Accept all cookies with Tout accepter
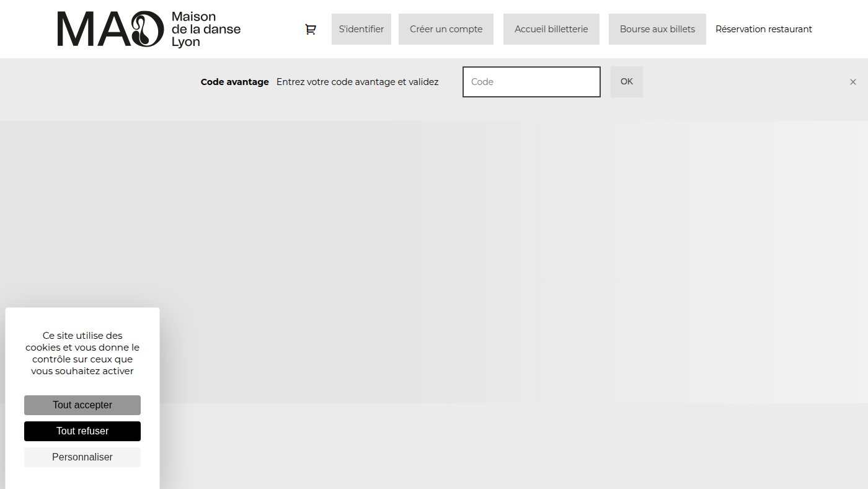The image size is (868, 489). (82, 405)
